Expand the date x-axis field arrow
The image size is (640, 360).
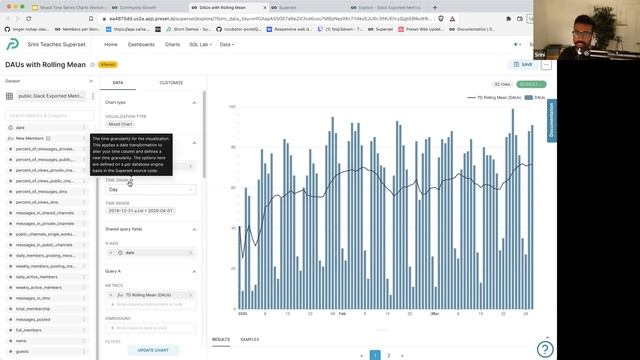191,253
